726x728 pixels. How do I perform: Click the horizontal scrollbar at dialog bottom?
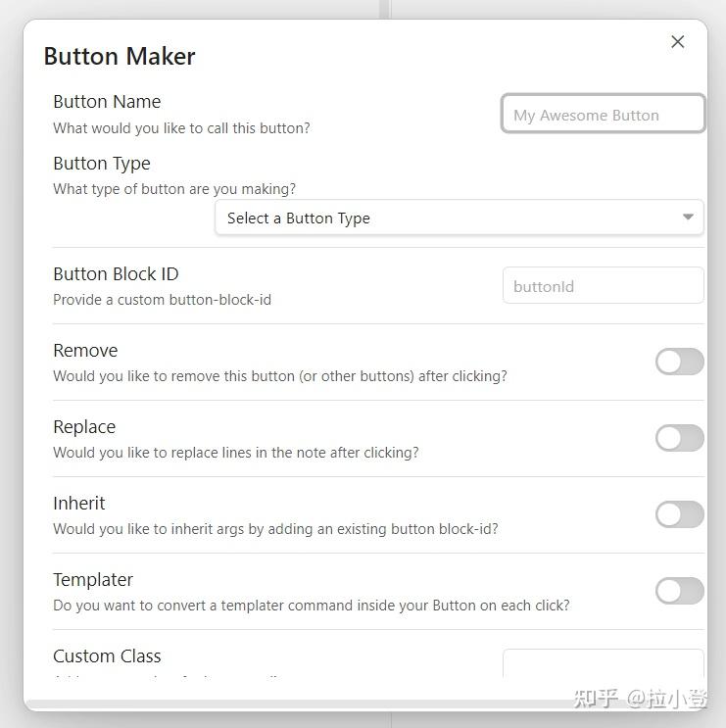click(363, 704)
